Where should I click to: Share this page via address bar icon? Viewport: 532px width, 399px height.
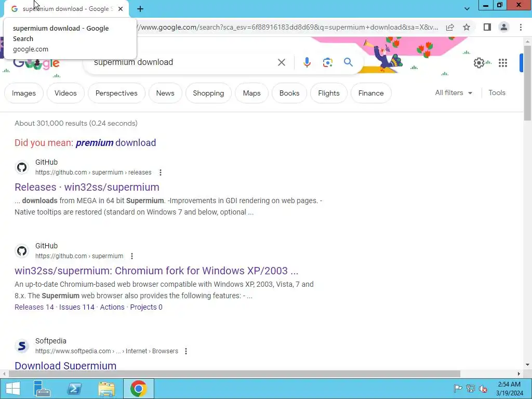pyautogui.click(x=450, y=27)
